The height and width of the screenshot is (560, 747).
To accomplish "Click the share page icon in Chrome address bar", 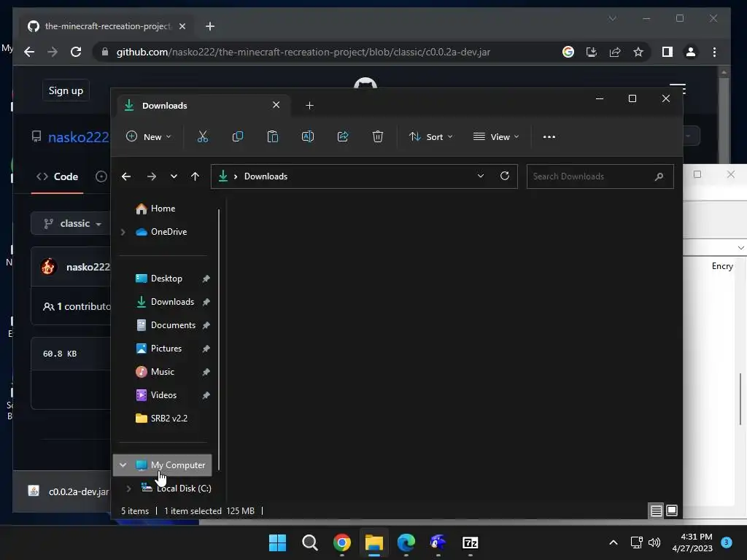I will click(614, 52).
